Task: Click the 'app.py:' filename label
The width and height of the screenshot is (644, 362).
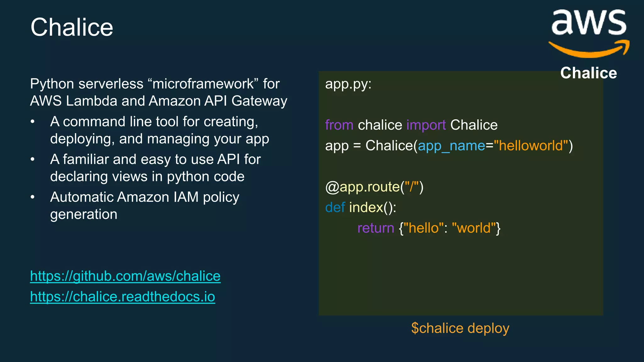Action: [x=348, y=84]
